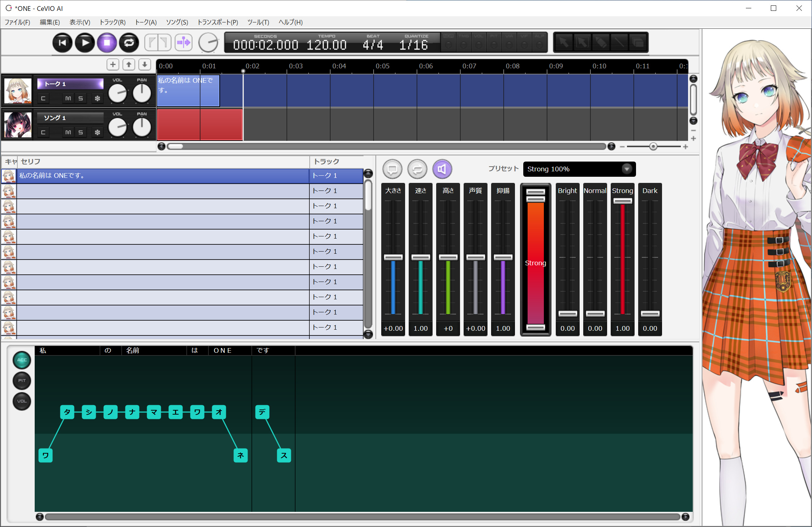
Task: Click the 速さ speed slider handle
Action: point(421,257)
